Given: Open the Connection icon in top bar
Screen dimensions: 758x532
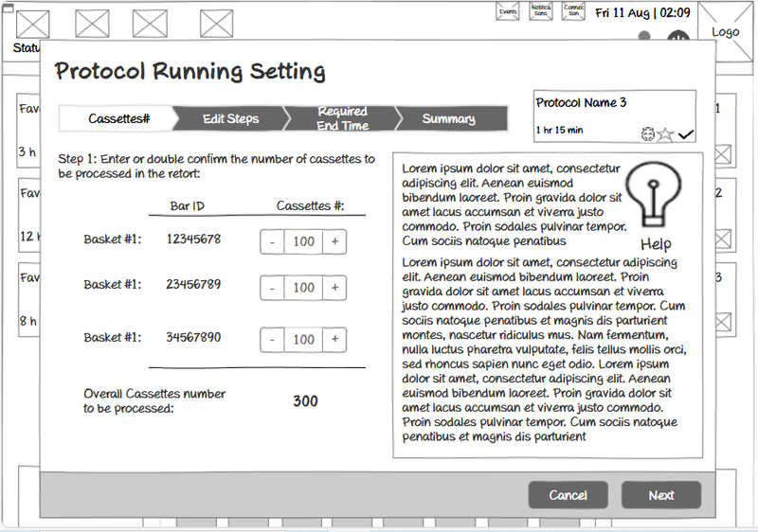Looking at the screenshot, I should 573,11.
